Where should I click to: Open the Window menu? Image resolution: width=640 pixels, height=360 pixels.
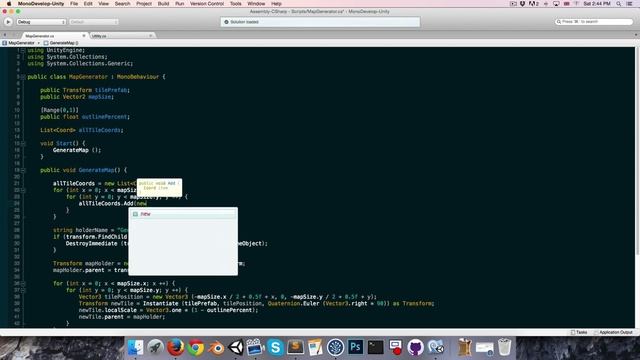click(256, 4)
